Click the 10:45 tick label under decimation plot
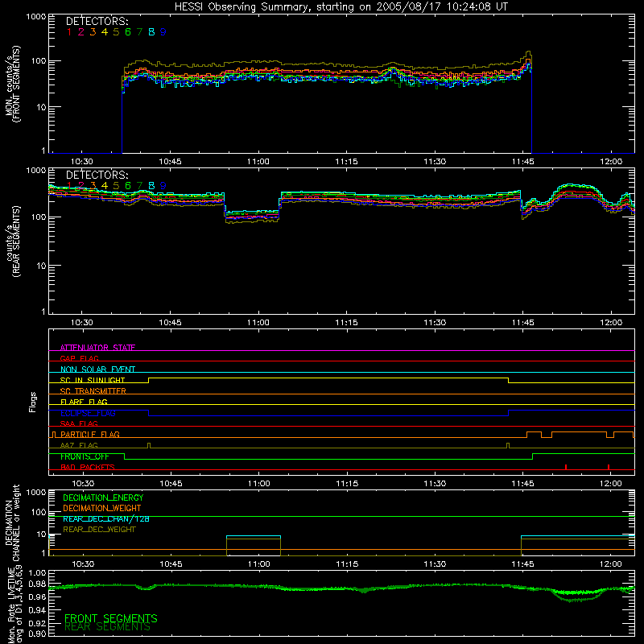This screenshot has height=644, width=644. tap(171, 564)
